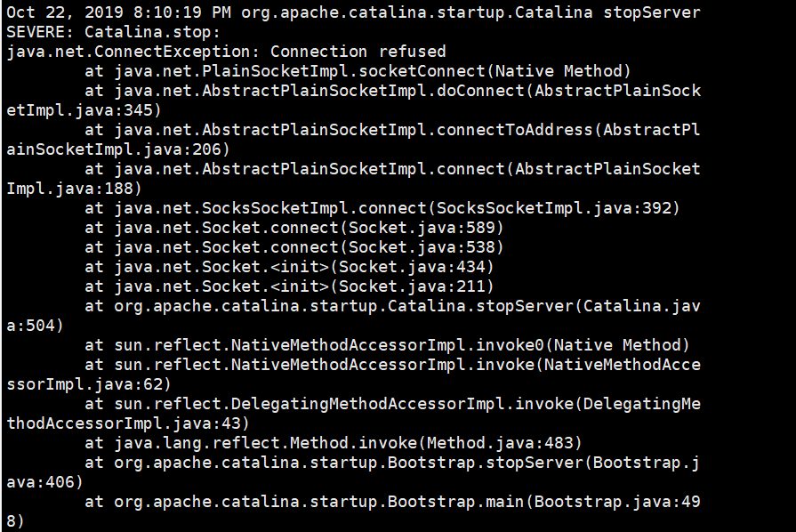
Task: Click the AbstractPlainSocketImpl.connectToAddress stack frame
Action: click(x=391, y=130)
